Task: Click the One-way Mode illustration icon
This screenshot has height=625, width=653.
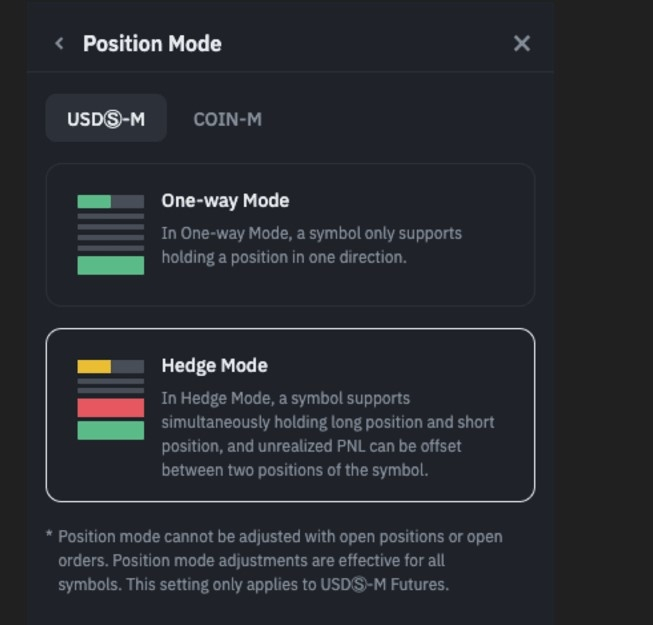Action: coord(111,234)
